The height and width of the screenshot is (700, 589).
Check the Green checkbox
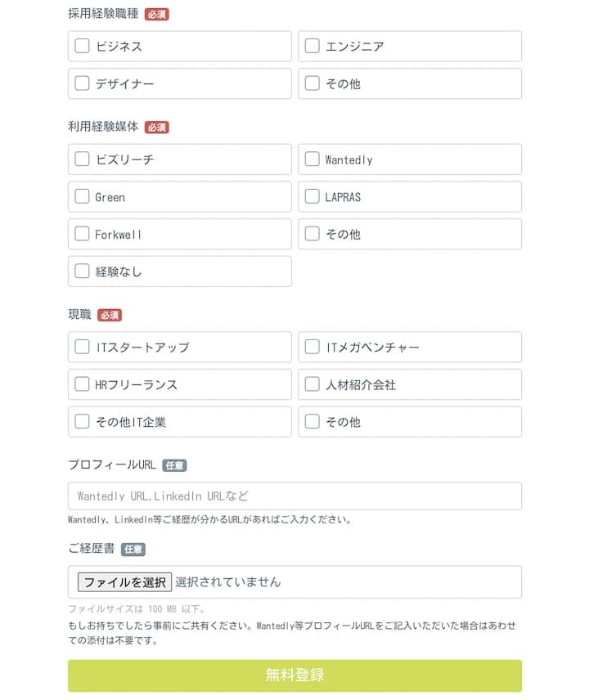(82, 196)
